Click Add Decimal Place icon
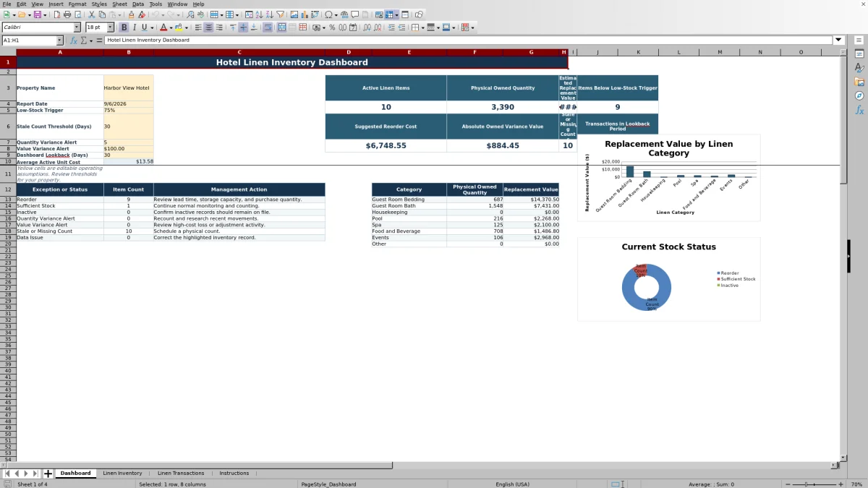868x488 pixels. pos(367,27)
